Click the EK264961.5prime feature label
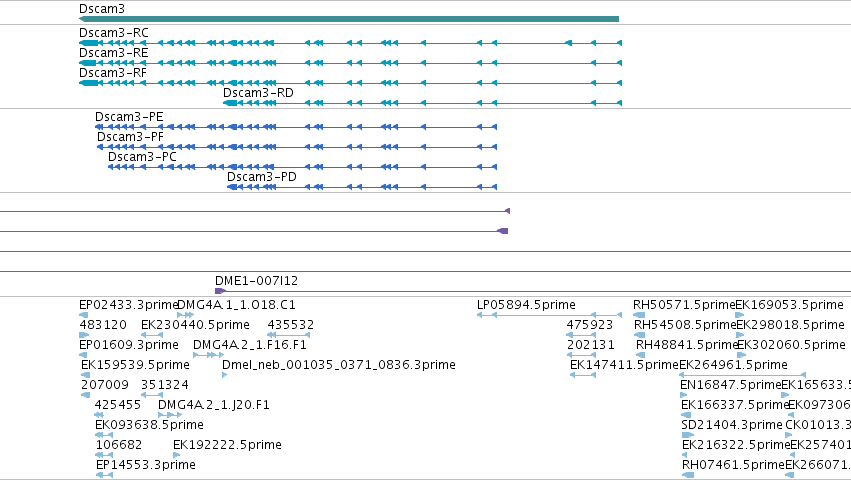Viewport: 851px width, 480px height. click(733, 365)
